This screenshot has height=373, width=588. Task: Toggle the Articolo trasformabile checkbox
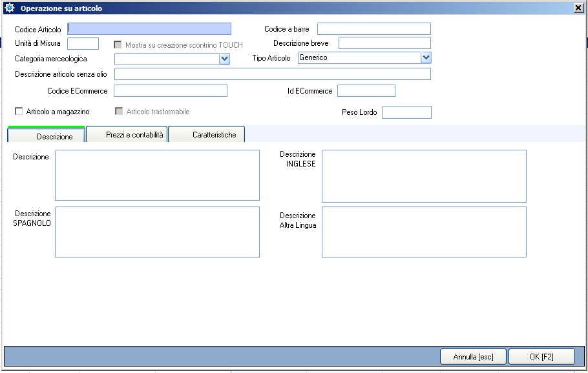pos(118,112)
